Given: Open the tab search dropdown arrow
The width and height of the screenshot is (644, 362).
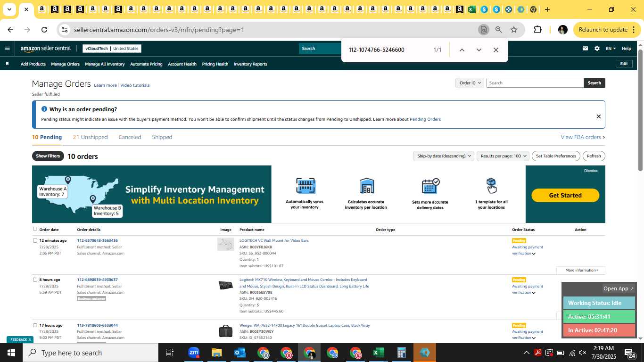Looking at the screenshot, I should (x=9, y=9).
